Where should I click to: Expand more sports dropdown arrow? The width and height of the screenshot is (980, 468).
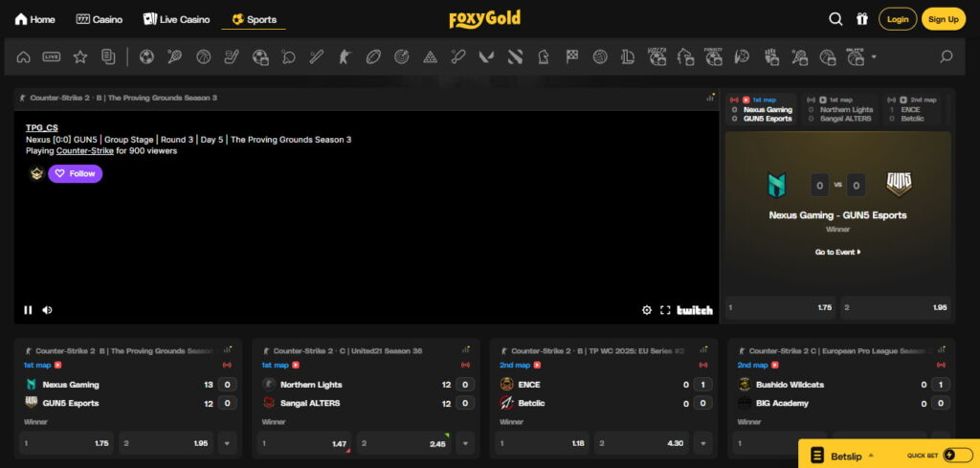874,56
